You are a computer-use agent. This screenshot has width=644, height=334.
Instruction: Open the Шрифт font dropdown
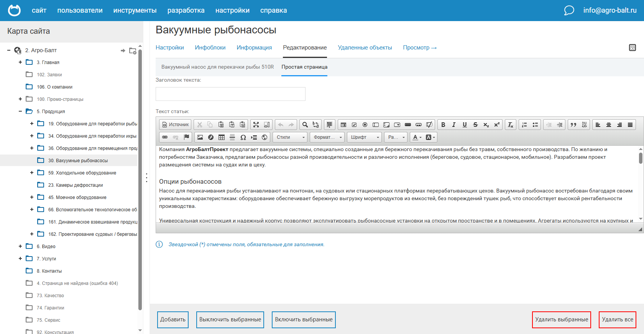tap(364, 137)
